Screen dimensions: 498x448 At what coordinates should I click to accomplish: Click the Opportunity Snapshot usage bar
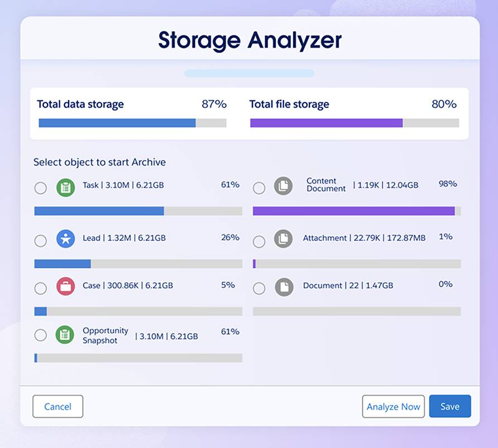(x=138, y=358)
